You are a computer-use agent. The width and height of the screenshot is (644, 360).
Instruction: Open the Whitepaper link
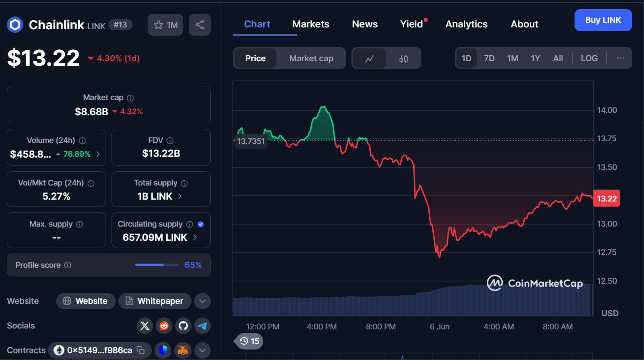(154, 301)
